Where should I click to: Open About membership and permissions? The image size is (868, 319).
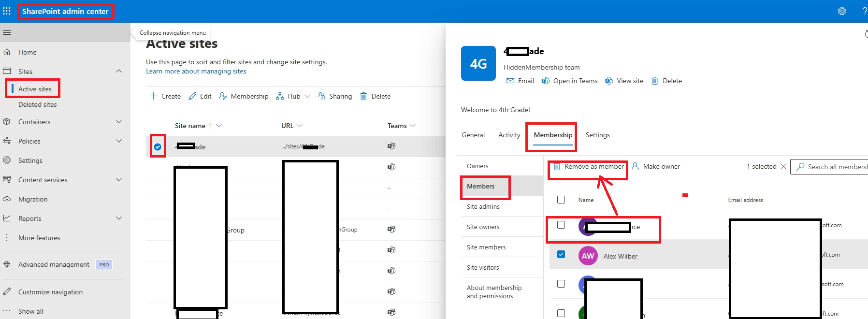coord(494,291)
